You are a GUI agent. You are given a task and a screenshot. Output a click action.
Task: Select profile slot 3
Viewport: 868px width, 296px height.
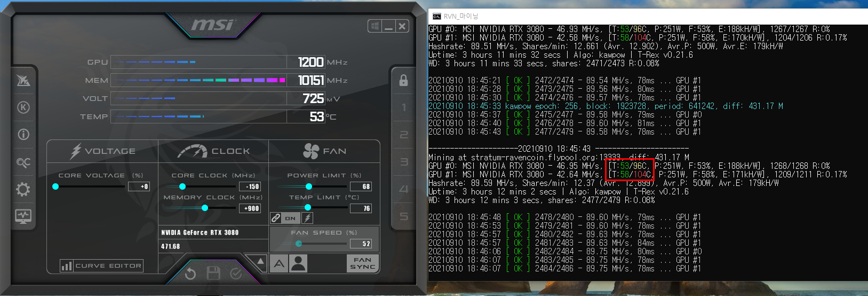click(x=403, y=162)
